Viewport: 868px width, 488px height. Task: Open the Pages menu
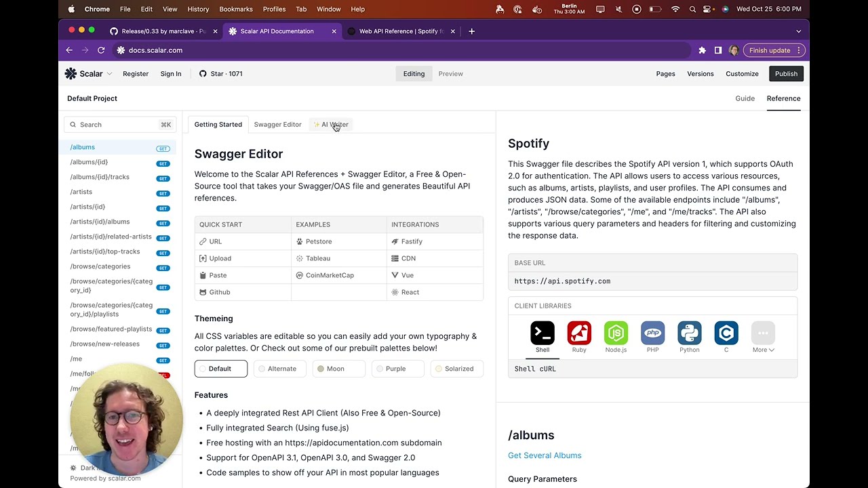[665, 74]
